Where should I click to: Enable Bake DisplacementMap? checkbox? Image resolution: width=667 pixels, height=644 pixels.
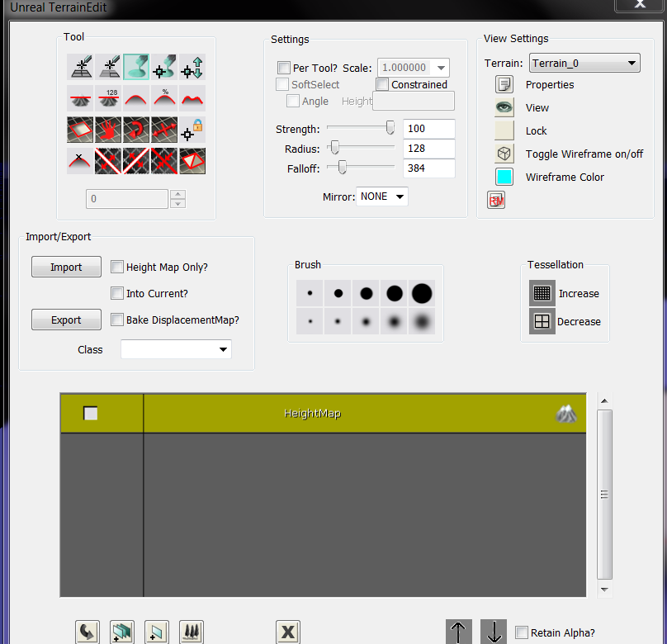[117, 320]
